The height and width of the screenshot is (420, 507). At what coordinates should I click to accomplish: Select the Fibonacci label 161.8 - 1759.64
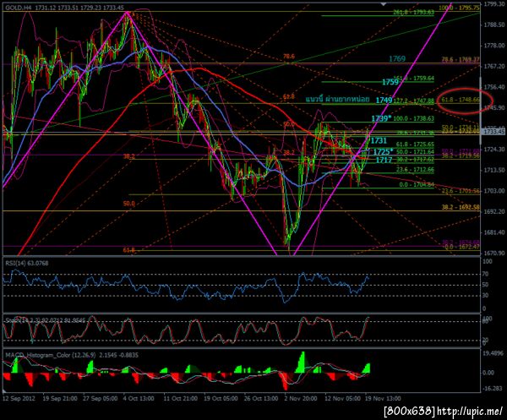pos(413,79)
